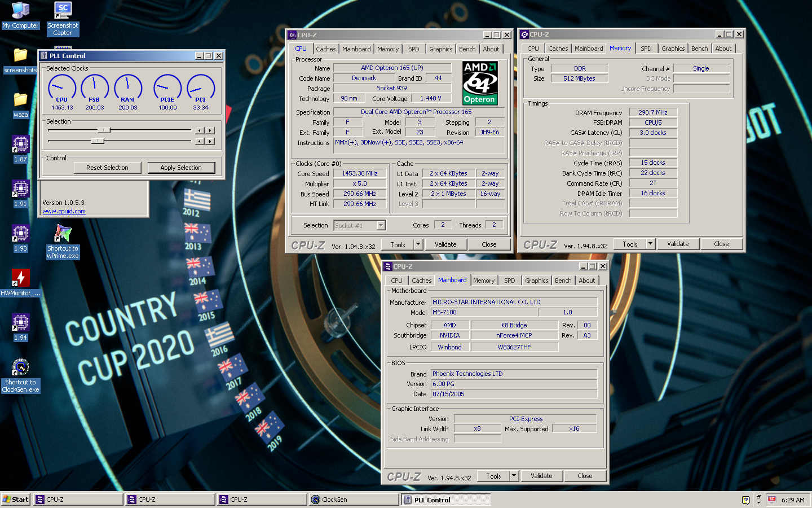The image size is (812, 508).
Task: Open Shortcut to ClockGen.exe icon
Action: [20, 376]
